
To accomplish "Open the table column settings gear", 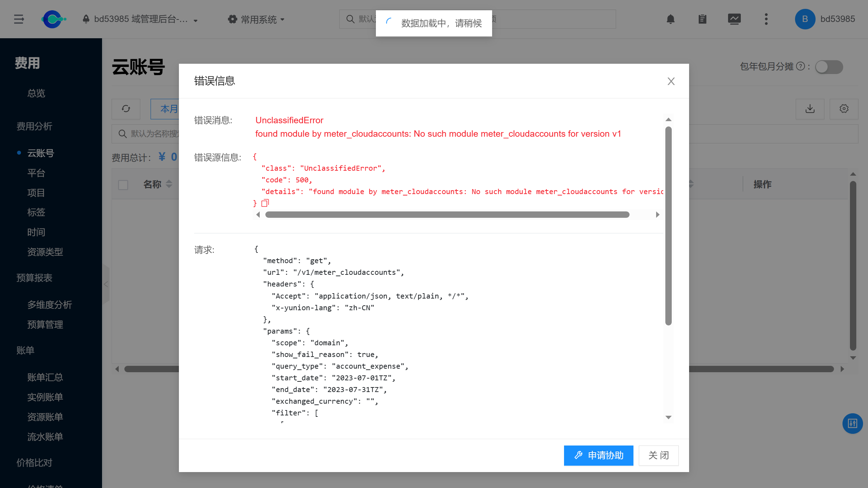I will pyautogui.click(x=844, y=109).
